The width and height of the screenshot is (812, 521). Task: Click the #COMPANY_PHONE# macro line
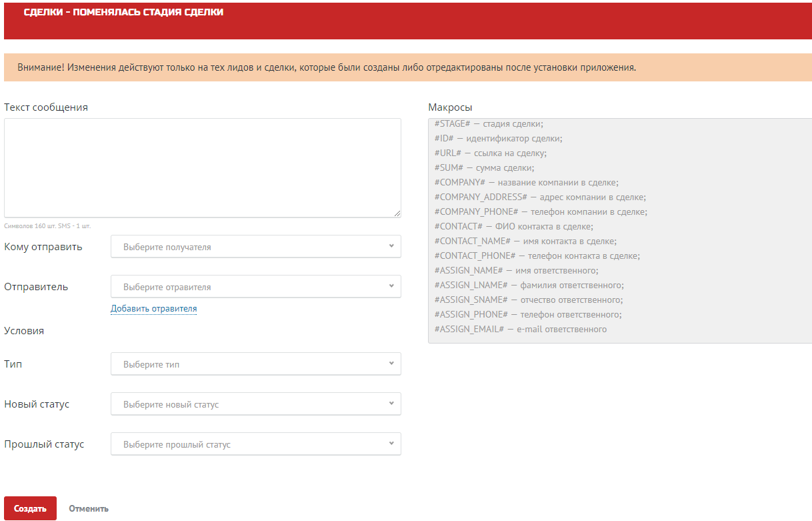pyautogui.click(x=541, y=211)
